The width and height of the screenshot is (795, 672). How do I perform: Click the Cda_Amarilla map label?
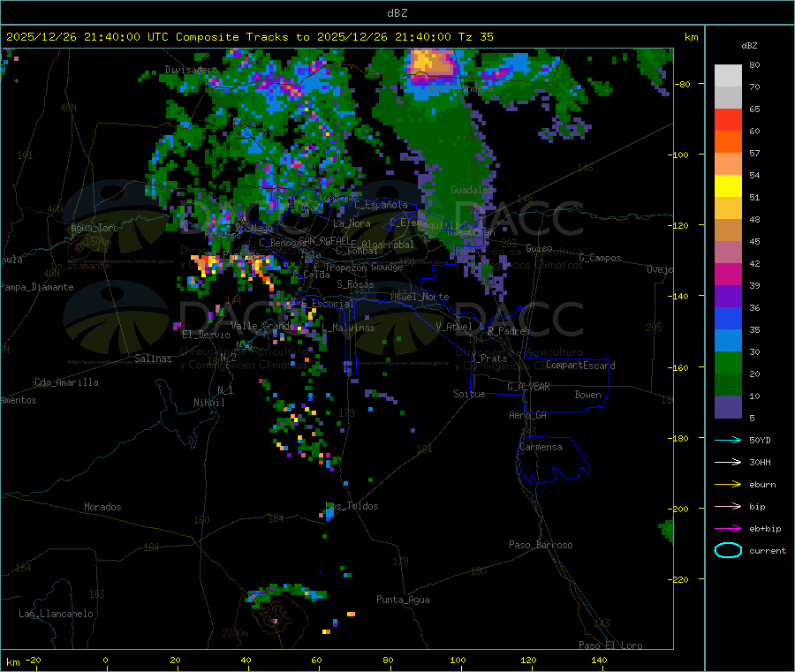66,382
